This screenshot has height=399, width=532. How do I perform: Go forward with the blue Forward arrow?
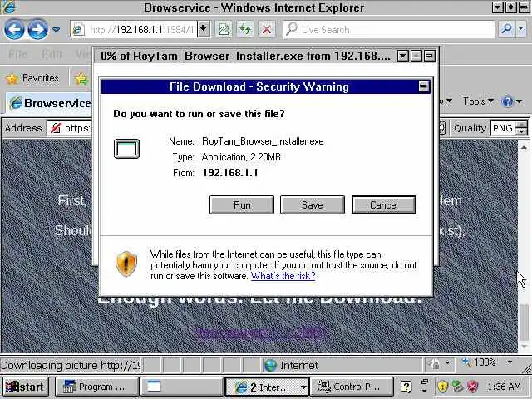point(37,30)
